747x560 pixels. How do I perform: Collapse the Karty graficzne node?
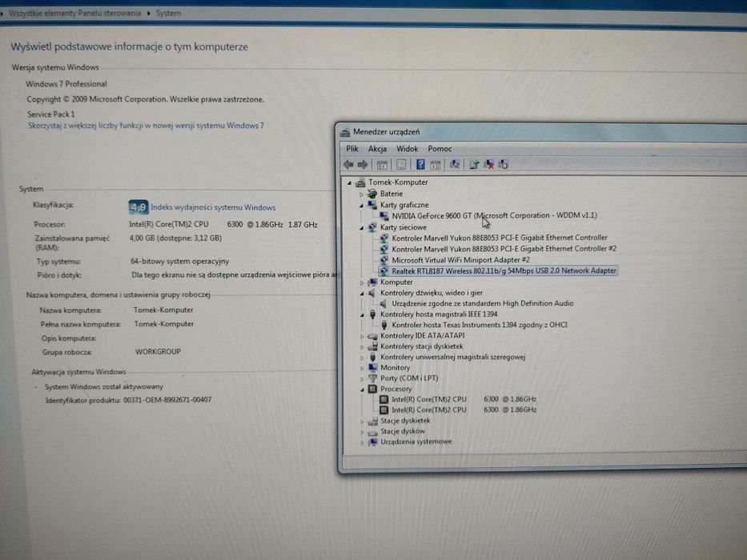point(362,206)
